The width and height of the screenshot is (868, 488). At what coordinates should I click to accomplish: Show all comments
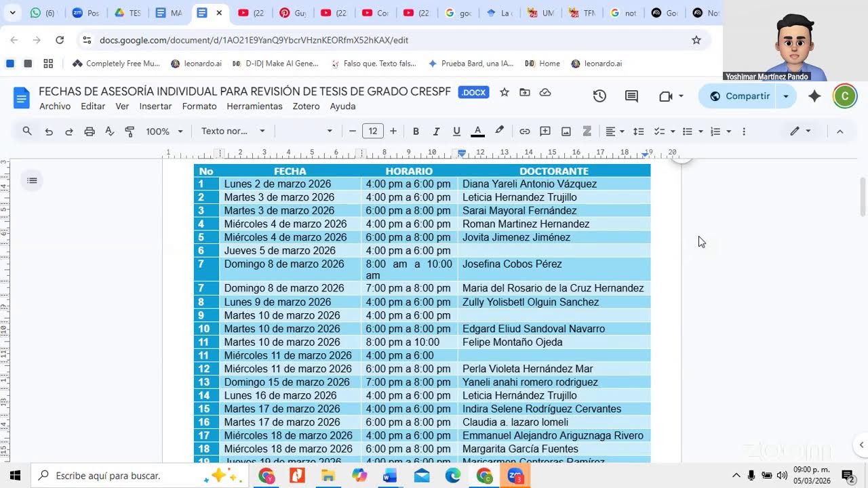(631, 96)
